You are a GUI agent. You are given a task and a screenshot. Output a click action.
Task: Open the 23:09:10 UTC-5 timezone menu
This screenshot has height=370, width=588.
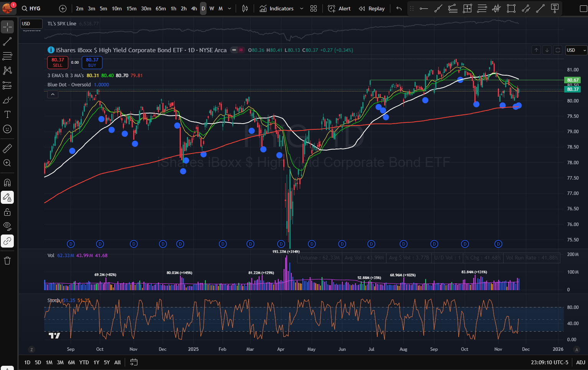[x=550, y=362]
